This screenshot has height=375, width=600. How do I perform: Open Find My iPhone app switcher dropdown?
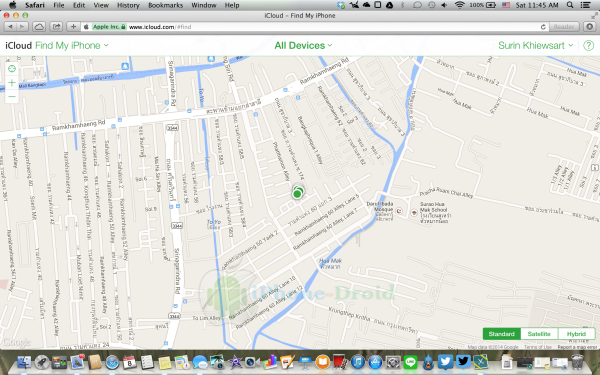(72, 46)
